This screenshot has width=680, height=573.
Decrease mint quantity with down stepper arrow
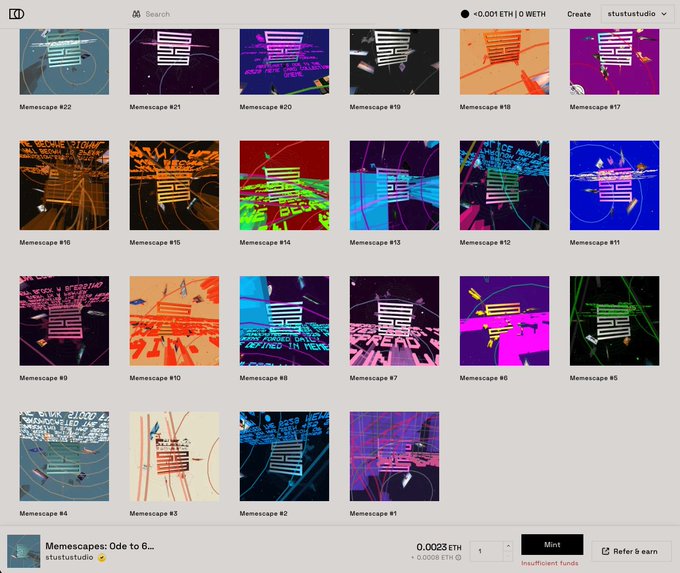click(x=508, y=556)
